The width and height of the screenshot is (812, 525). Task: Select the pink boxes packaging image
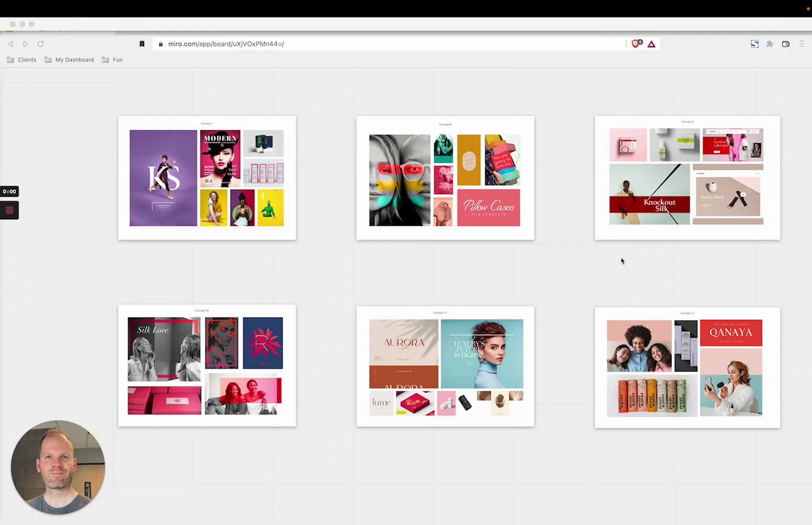164,401
